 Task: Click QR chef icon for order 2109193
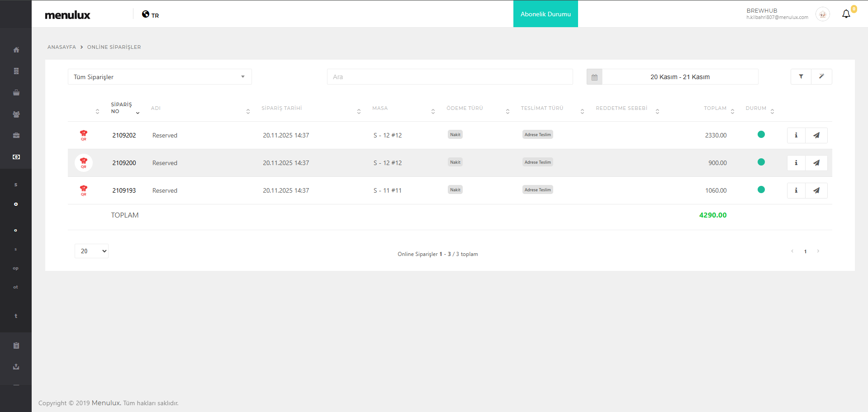tap(84, 190)
